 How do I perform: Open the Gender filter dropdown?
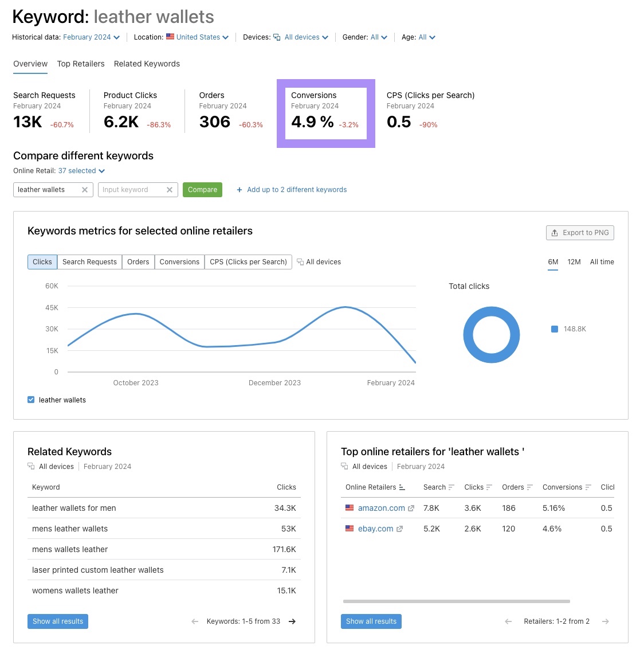pos(376,37)
